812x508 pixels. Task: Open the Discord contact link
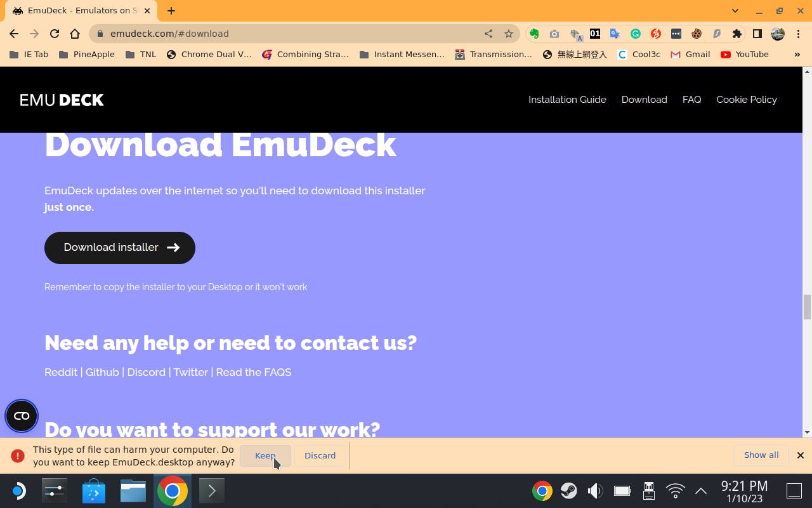click(147, 372)
